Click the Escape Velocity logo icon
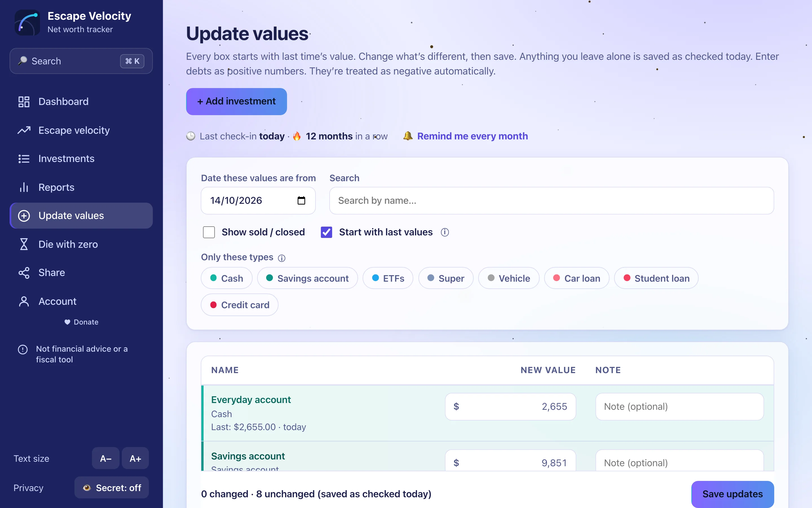812x508 pixels. 27,22
